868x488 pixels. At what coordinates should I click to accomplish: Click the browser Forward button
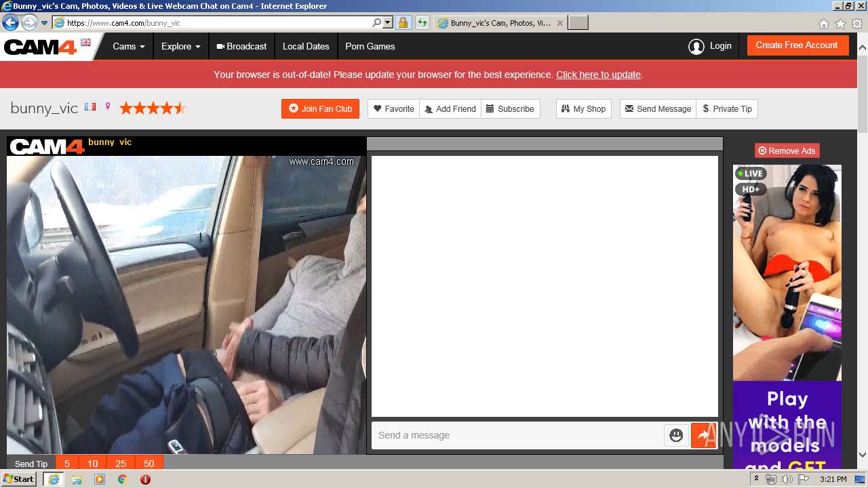(29, 23)
